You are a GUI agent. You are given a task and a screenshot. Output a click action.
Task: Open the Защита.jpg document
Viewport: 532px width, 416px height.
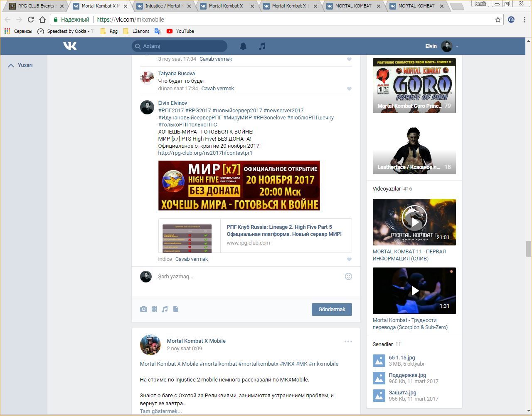point(402,393)
